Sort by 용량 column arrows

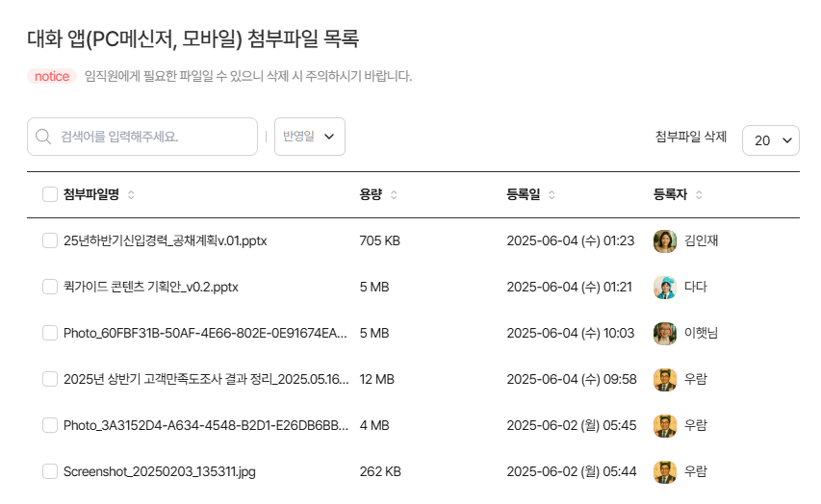[x=394, y=195]
